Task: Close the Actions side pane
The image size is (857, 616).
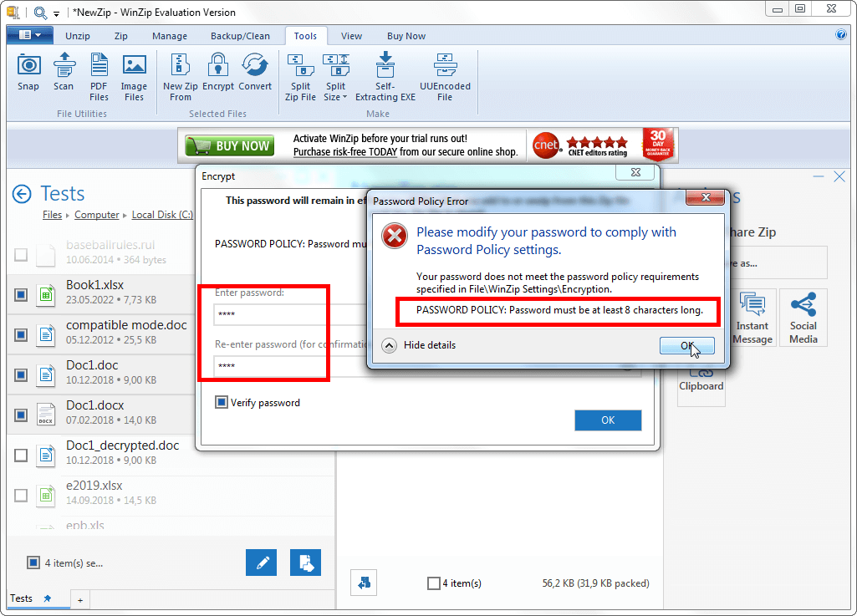Action: 839,176
